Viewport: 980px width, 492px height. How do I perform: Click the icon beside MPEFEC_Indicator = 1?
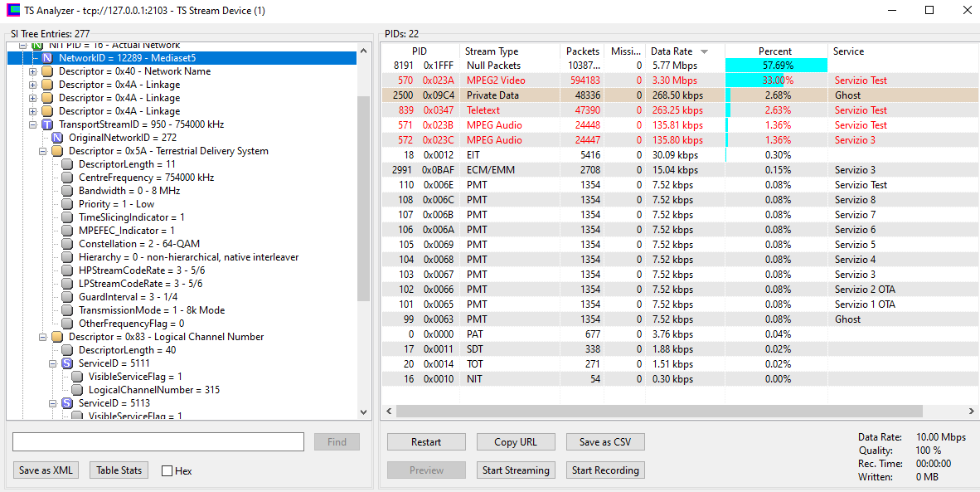[x=67, y=231]
